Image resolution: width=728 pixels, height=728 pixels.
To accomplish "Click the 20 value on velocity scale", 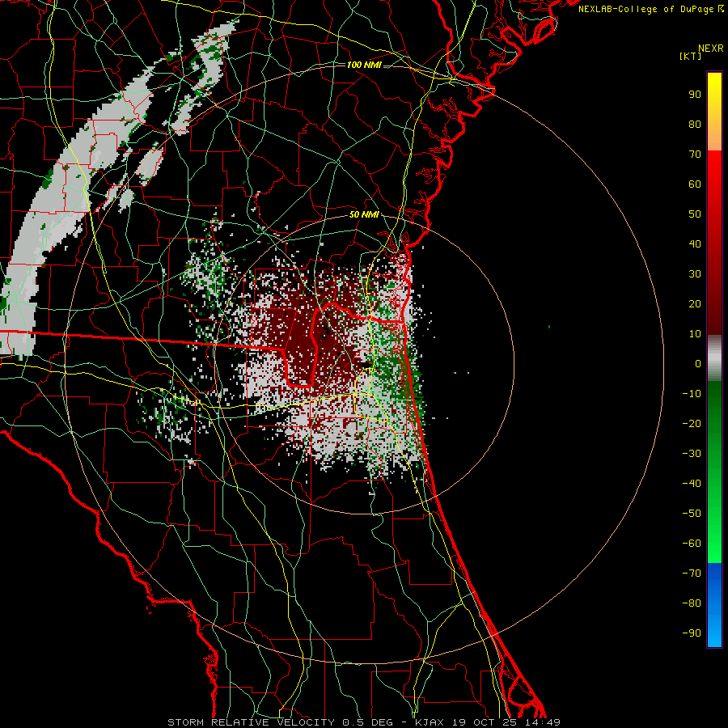I will [695, 303].
